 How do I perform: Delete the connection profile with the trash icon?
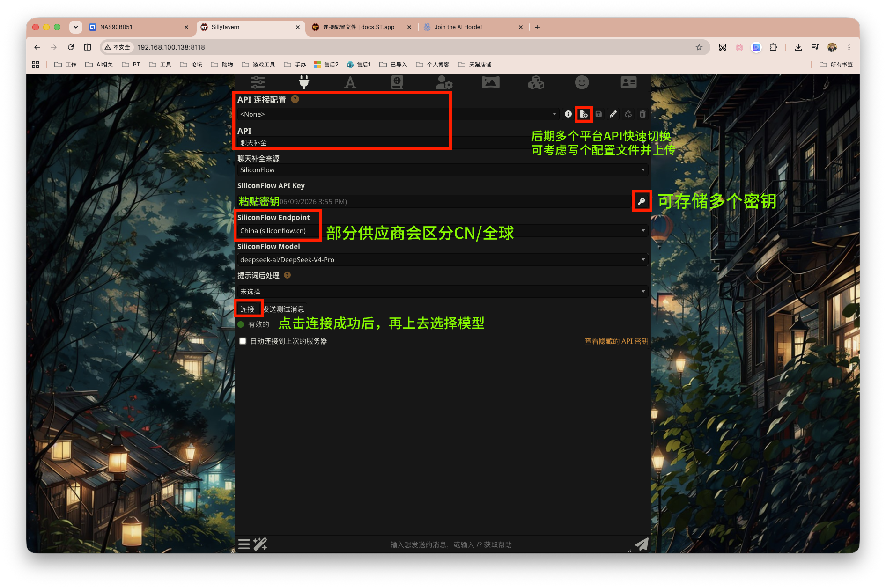click(x=642, y=114)
